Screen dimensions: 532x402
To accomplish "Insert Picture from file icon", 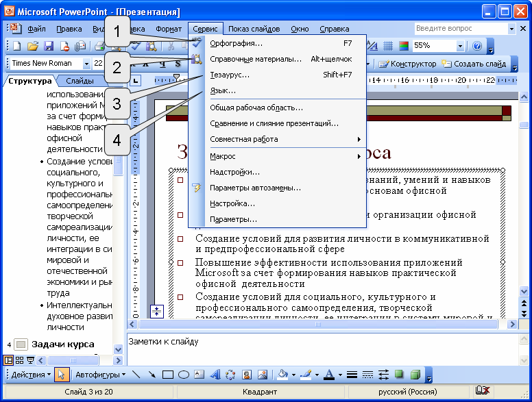I will [x=263, y=375].
